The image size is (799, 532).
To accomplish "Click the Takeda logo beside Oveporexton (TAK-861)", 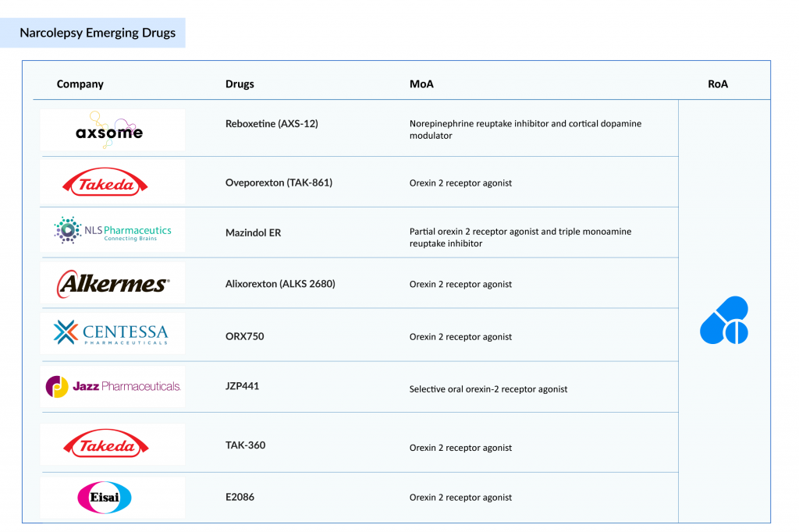I will click(x=105, y=182).
